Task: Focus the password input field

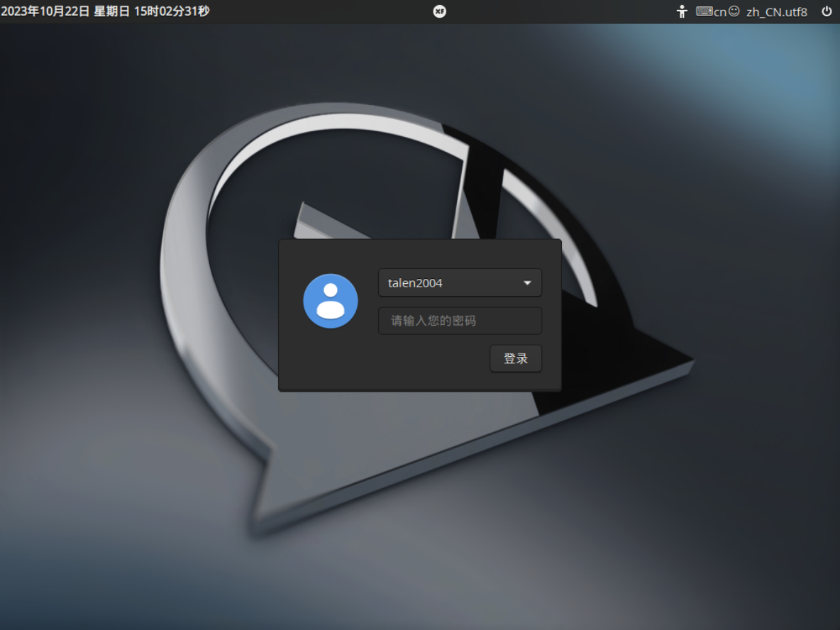Action: (460, 321)
